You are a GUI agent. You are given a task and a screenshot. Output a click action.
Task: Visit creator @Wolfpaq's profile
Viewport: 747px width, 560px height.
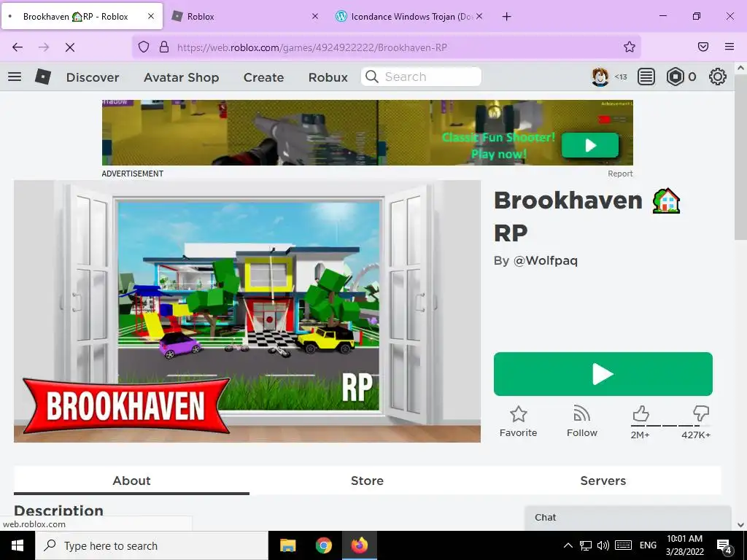coord(546,260)
